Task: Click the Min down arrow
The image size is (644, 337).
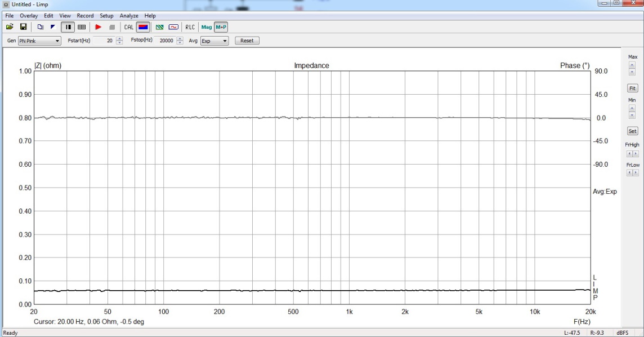Action: coord(632,115)
